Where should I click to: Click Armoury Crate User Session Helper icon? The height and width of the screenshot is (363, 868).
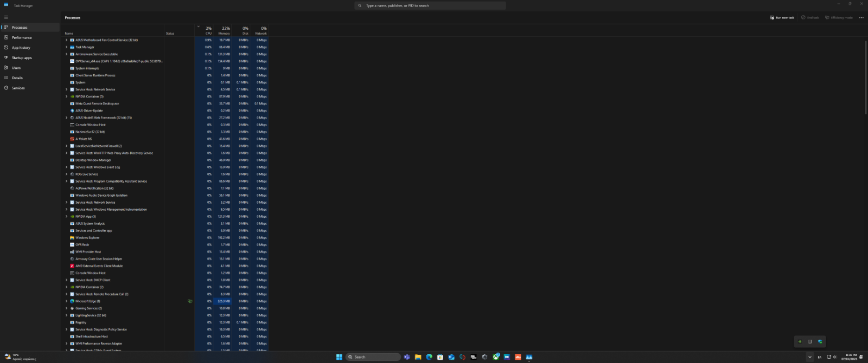click(x=72, y=259)
